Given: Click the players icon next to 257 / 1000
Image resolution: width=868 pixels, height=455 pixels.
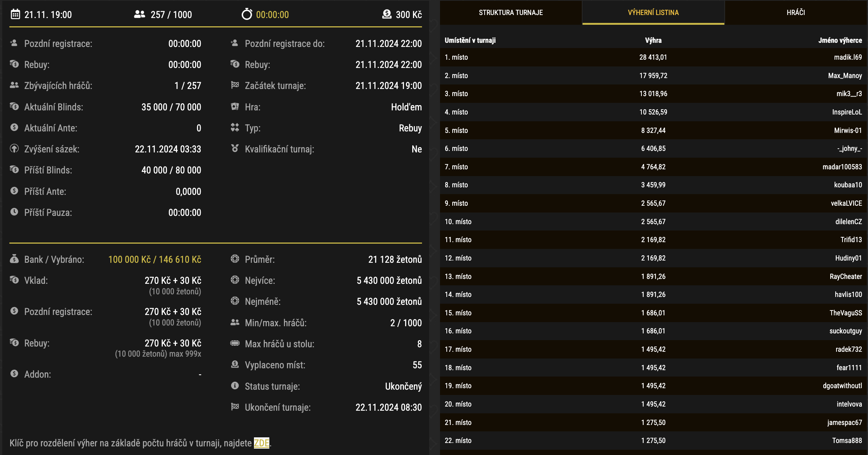Looking at the screenshot, I should click(x=139, y=15).
